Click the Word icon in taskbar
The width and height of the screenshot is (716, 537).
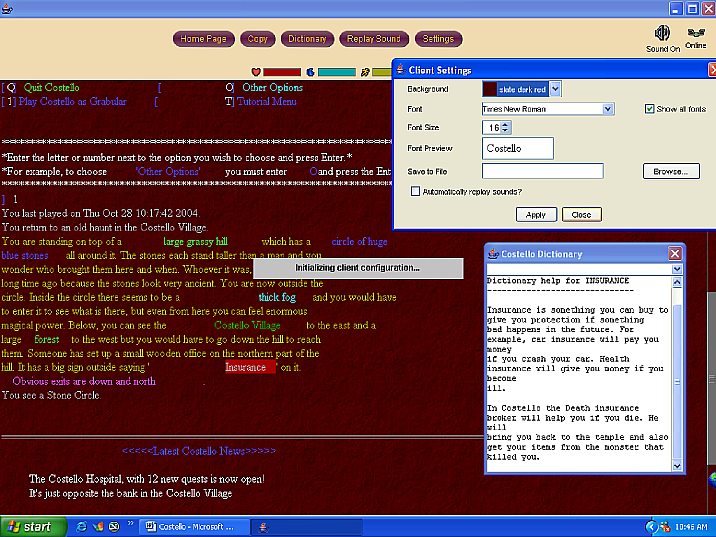(x=150, y=526)
